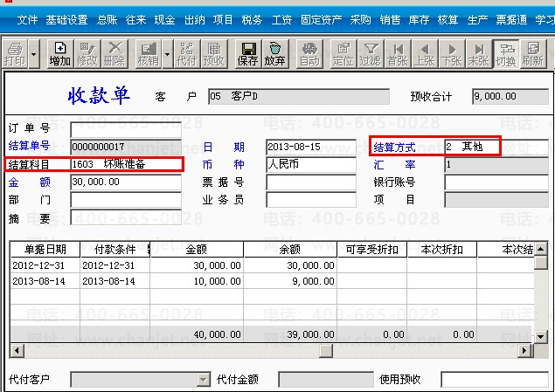Click the 过滤 filter icon
Viewport: 555px width, 392px height.
point(371,54)
